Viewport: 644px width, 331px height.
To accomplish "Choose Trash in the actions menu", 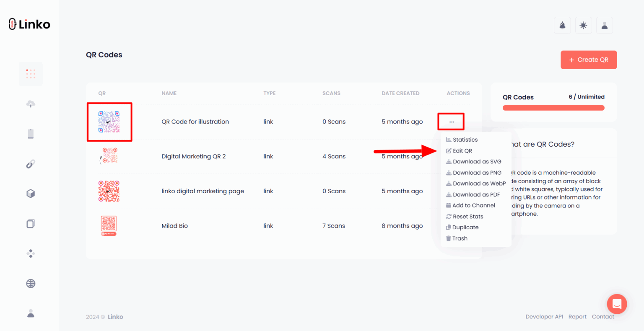I will 460,238.
